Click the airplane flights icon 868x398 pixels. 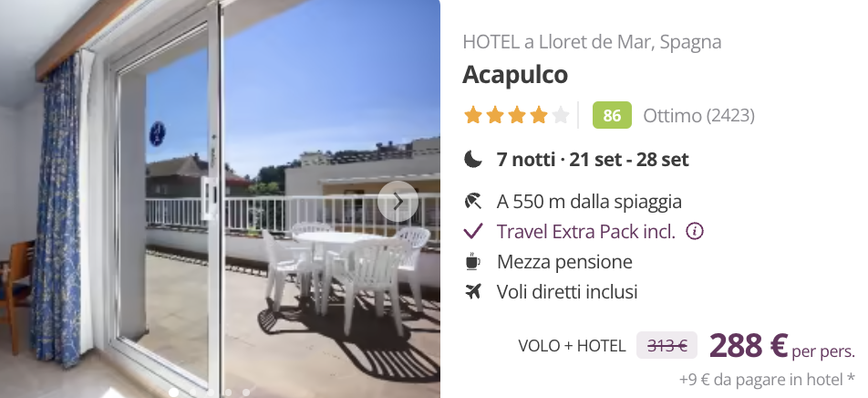pyautogui.click(x=472, y=291)
